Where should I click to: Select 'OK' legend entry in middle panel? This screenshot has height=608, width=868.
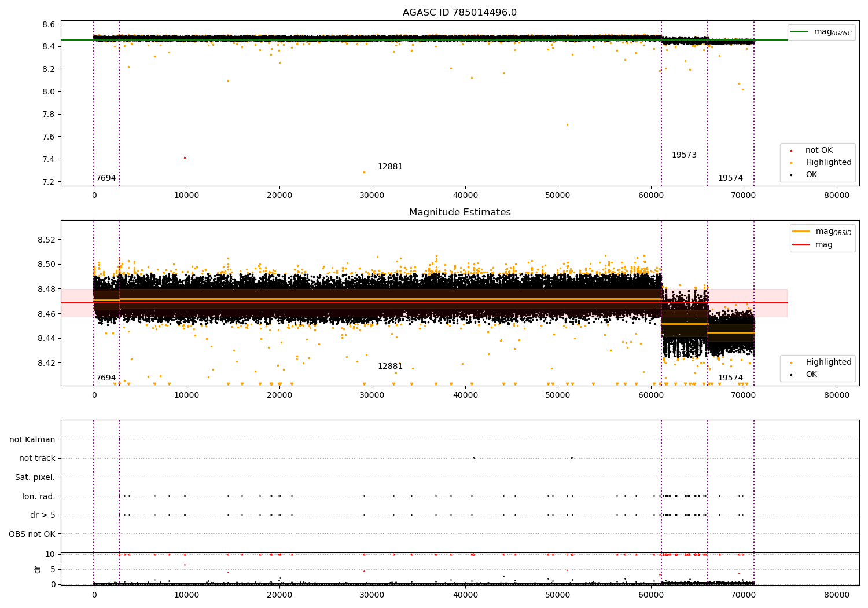pyautogui.click(x=811, y=374)
